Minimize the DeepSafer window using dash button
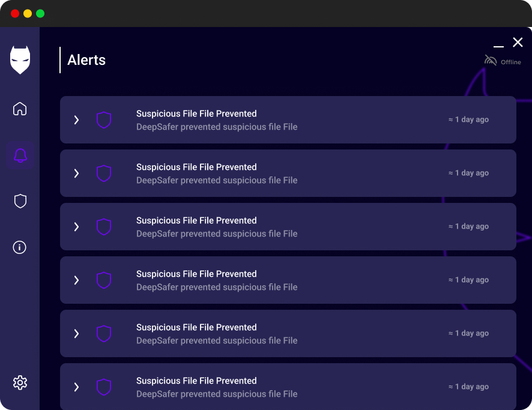This screenshot has height=410, width=532. click(x=498, y=46)
